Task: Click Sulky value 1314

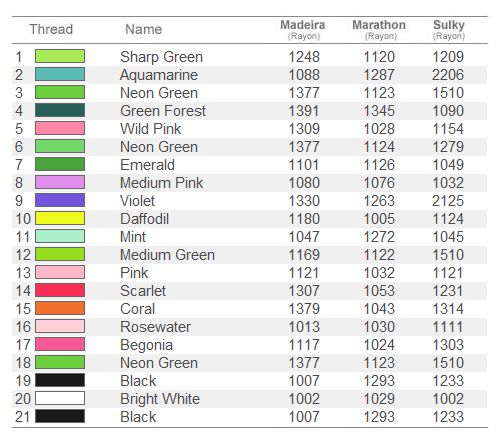Action: [x=448, y=309]
